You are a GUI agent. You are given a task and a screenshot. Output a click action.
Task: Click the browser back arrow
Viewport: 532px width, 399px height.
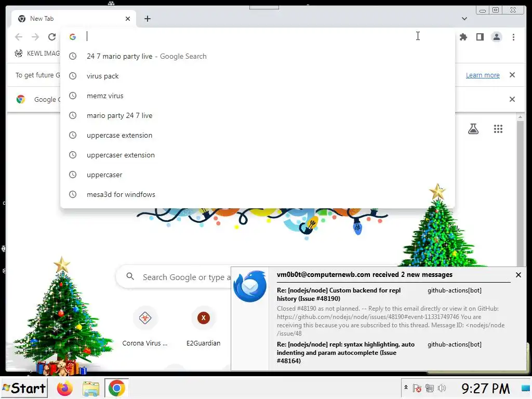pos(19,37)
